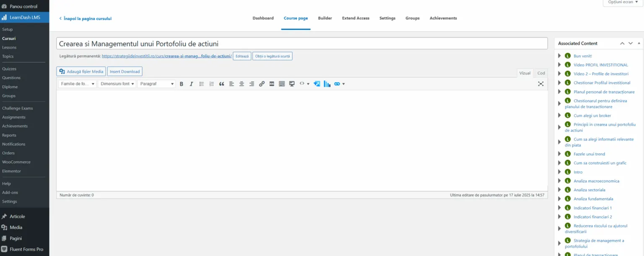Switch editor to the Cod tab
Viewport: 644px width, 256px height.
(x=541, y=73)
